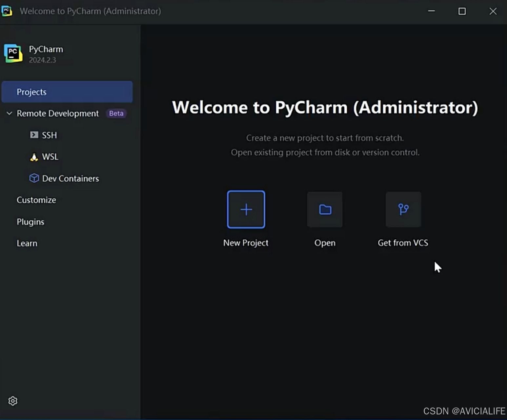Select the Projects tab

point(67,92)
